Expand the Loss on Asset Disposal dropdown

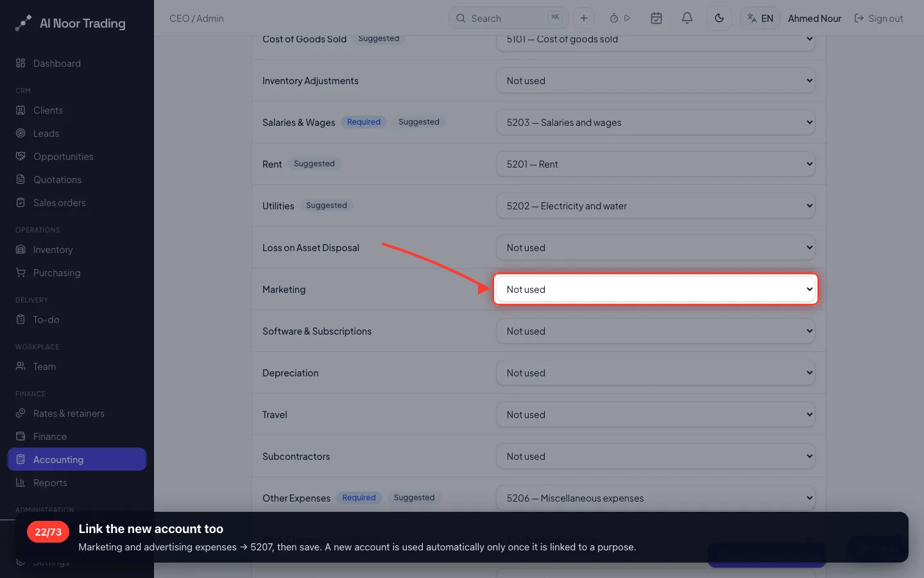(656, 247)
